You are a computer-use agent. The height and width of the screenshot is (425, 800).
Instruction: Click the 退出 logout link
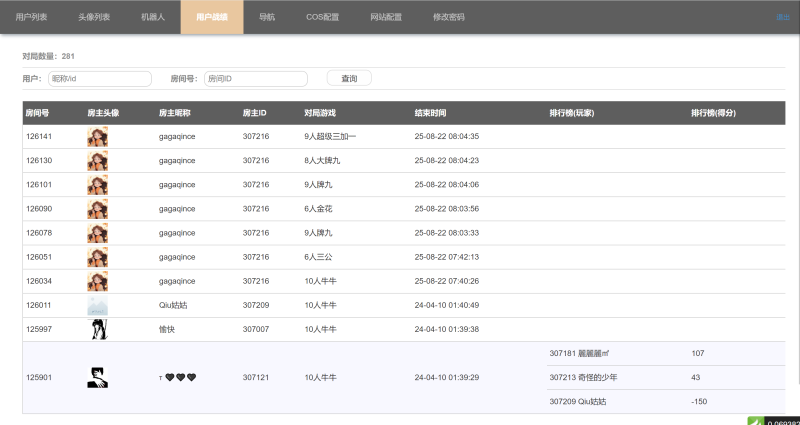click(x=782, y=17)
